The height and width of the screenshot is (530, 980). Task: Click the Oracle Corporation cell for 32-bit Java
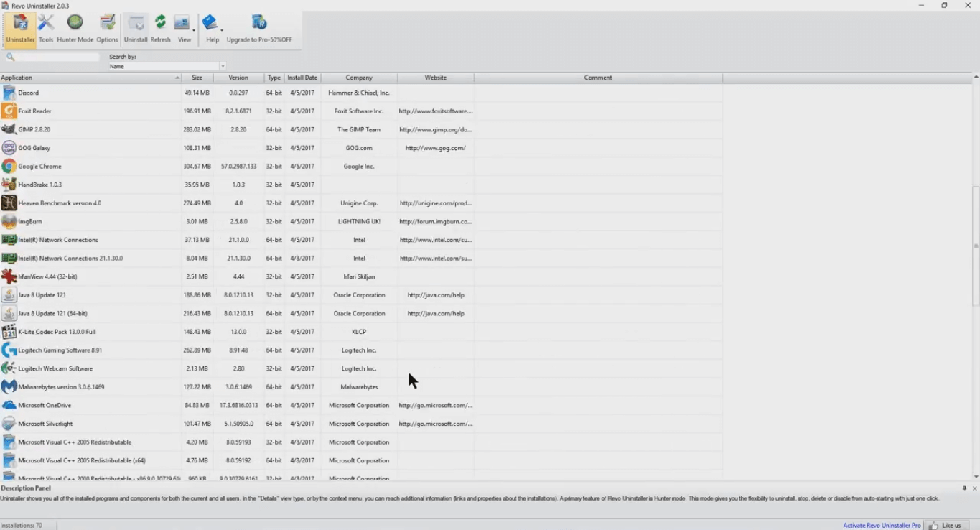click(359, 295)
